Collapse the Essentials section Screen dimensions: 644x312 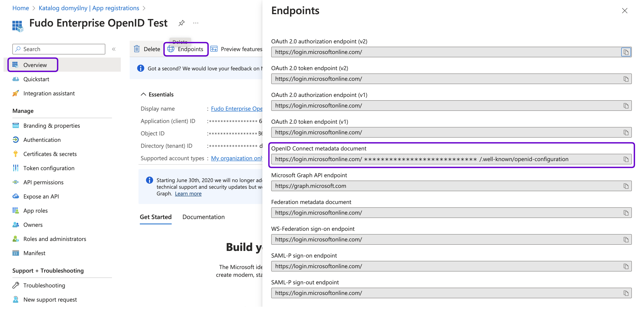[x=143, y=94]
